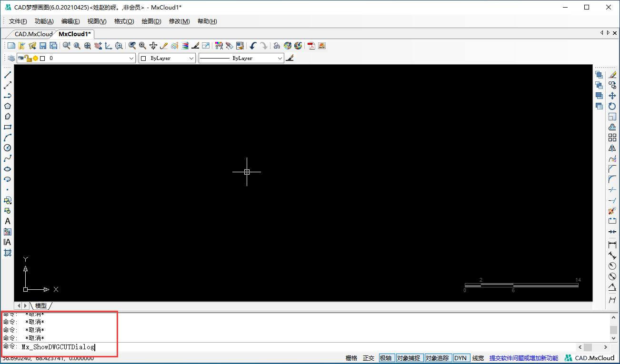Click the Pan view hand icon
The height and width of the screenshot is (364, 620).
(98, 46)
